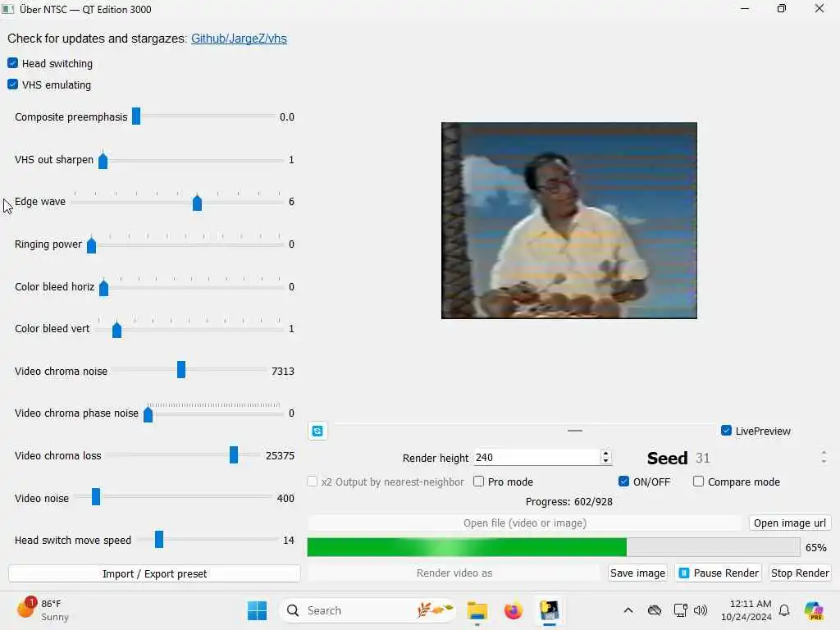Toggle the Head switching checkbox
This screenshot has width=840, height=630.
[13, 63]
